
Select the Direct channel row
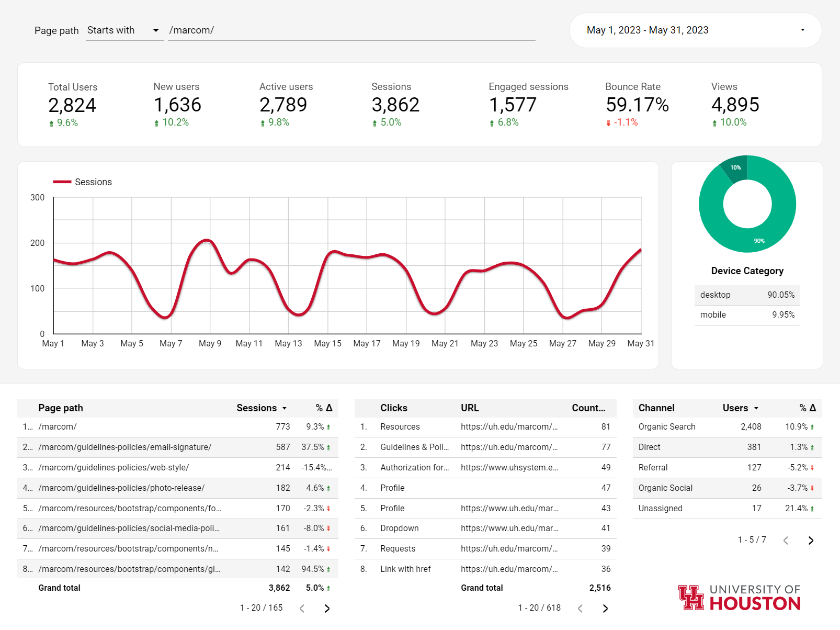728,447
